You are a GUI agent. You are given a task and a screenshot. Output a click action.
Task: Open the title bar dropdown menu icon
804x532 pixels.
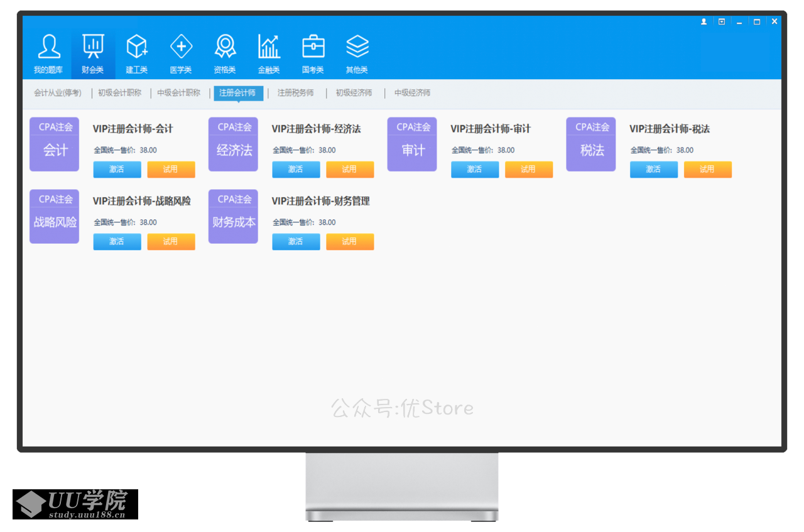(722, 21)
